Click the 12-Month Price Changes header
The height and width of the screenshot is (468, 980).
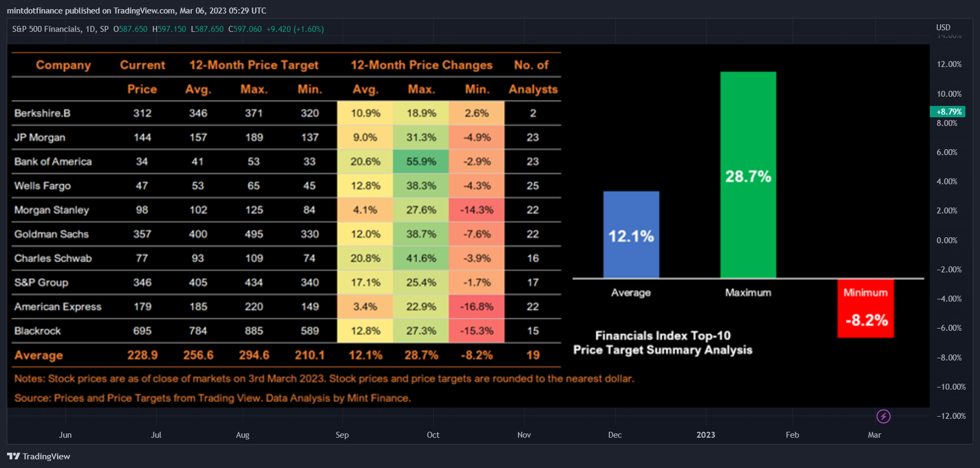point(421,65)
